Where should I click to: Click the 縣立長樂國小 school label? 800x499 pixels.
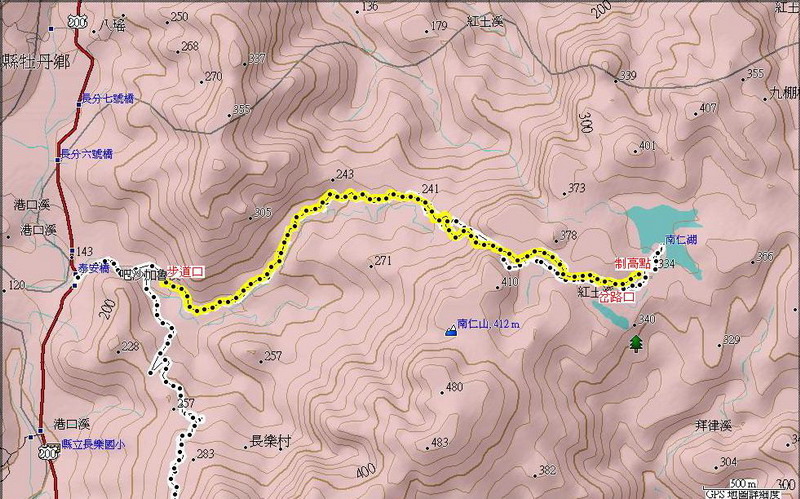click(x=93, y=445)
